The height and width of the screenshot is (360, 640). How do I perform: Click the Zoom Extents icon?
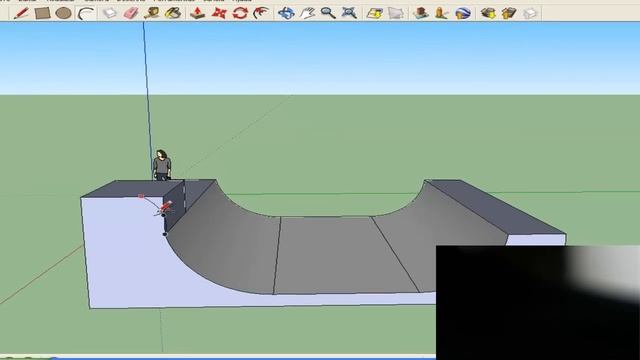pos(349,13)
